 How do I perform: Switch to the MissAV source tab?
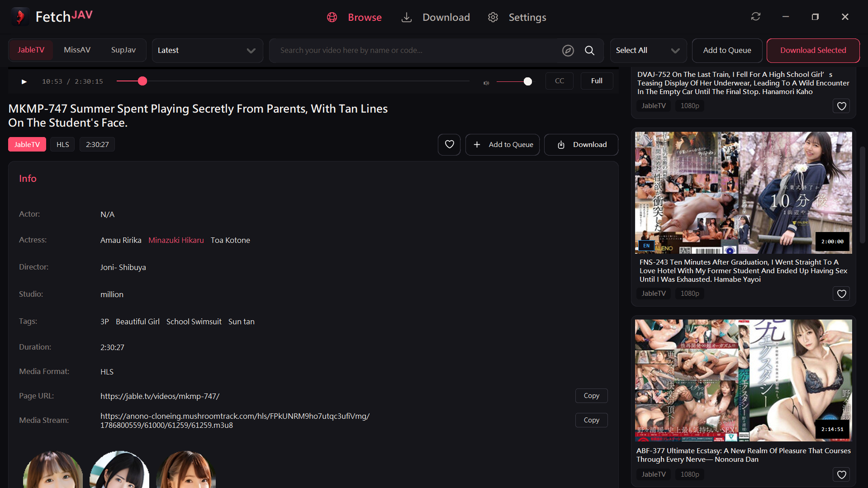point(77,50)
